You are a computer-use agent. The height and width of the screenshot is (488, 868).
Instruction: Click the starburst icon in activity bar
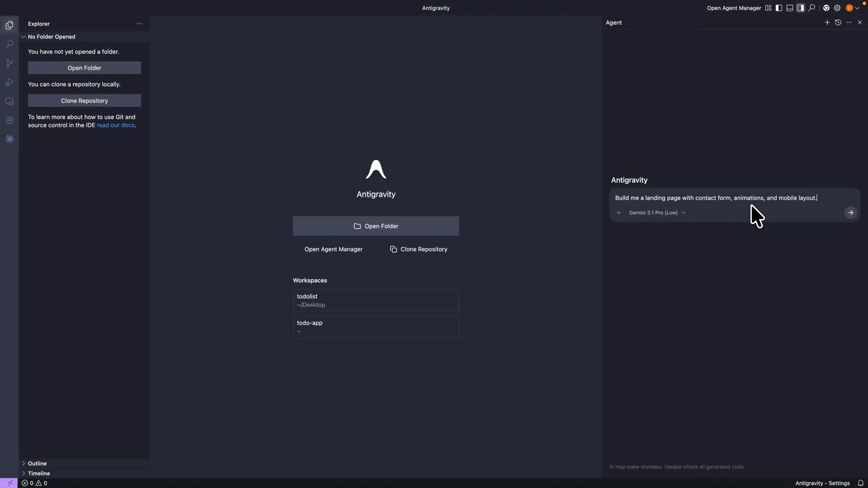[x=9, y=139]
